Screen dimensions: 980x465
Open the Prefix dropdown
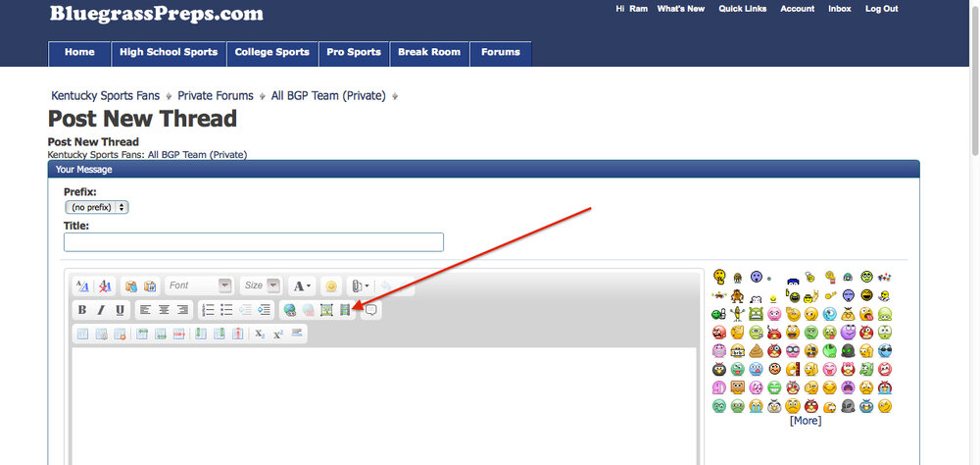point(97,207)
